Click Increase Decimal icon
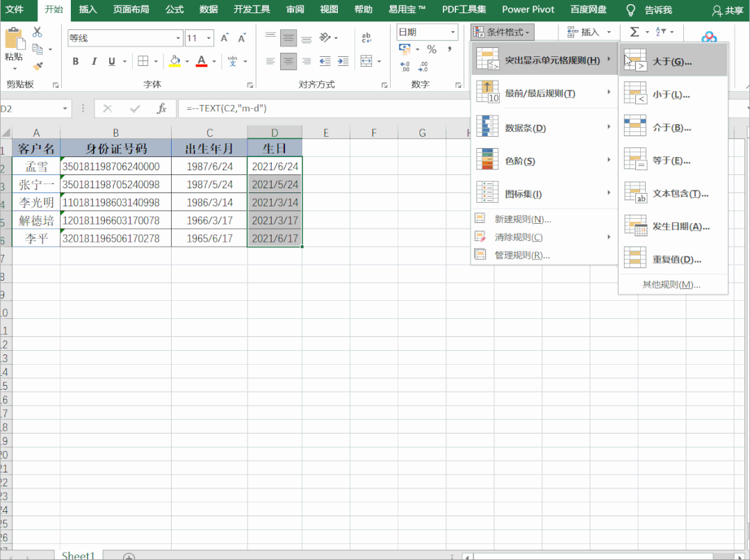 point(405,67)
